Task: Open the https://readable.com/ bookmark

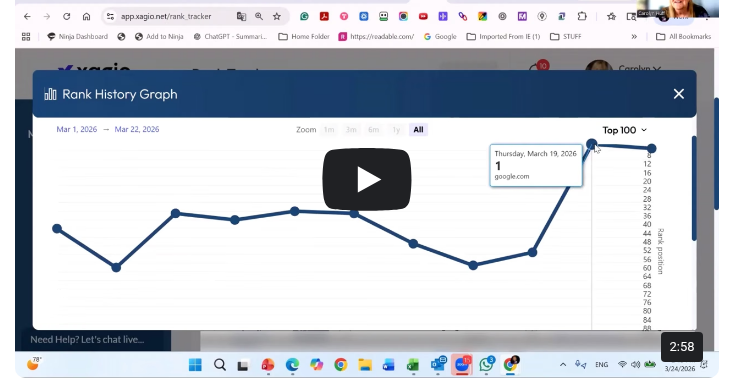Action: pyautogui.click(x=376, y=37)
